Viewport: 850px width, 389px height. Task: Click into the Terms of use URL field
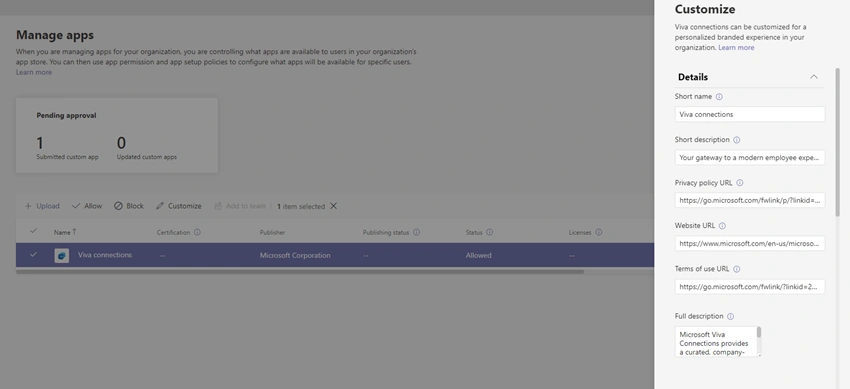click(x=750, y=287)
